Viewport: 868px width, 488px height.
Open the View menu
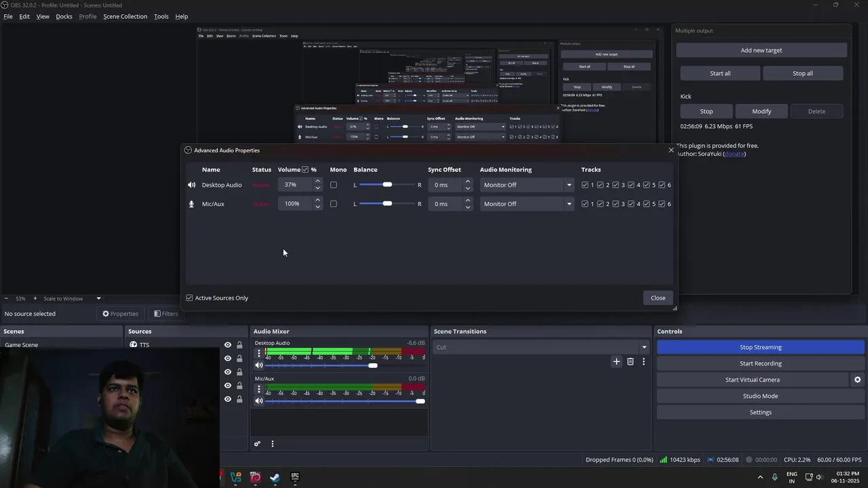(x=43, y=16)
